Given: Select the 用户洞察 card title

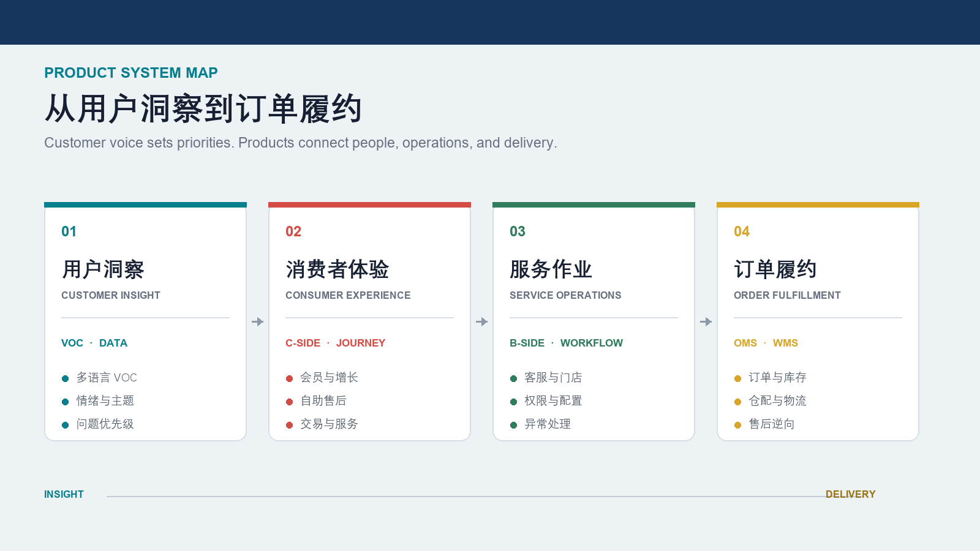Looking at the screenshot, I should [x=103, y=269].
